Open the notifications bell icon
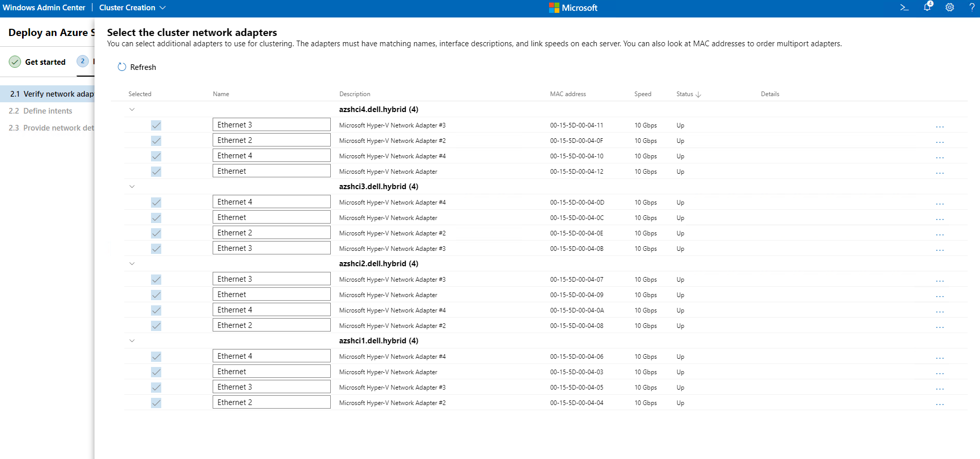980x459 pixels. tap(927, 7)
